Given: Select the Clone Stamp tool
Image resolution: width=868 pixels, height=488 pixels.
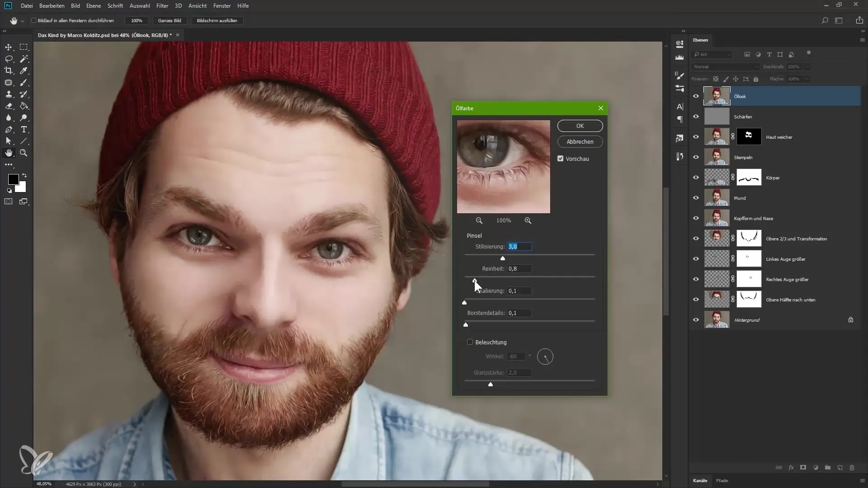Looking at the screenshot, I should tap(9, 94).
